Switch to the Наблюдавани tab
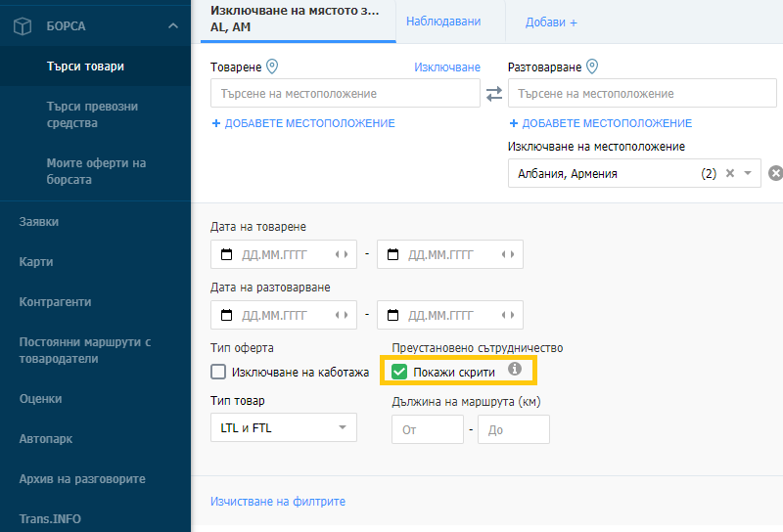This screenshot has width=783, height=532. coord(443,22)
